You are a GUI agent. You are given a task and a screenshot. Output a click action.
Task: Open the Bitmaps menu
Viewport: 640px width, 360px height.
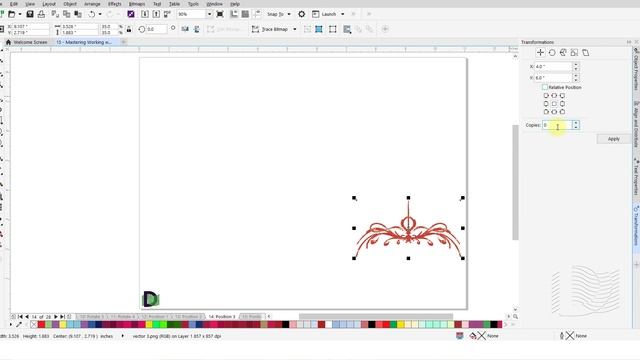click(137, 4)
